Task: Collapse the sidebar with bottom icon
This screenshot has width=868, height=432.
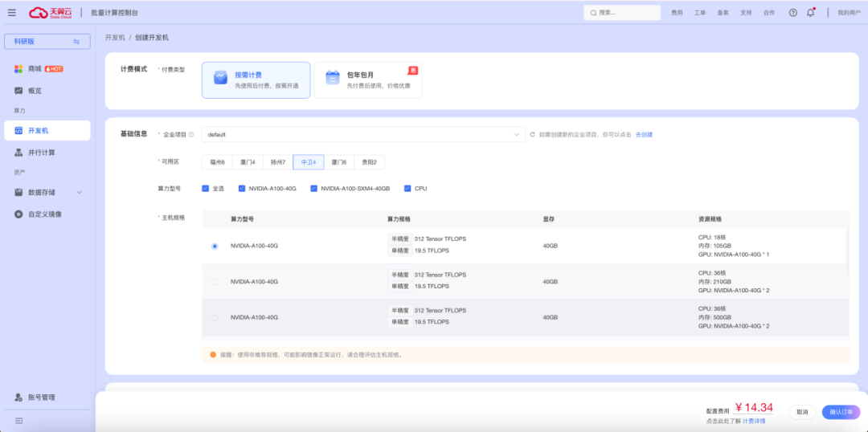Action: (18, 421)
